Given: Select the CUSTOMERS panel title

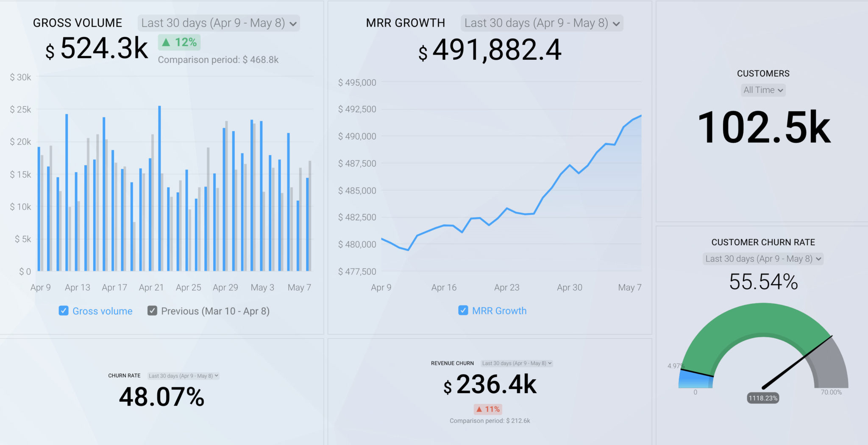Looking at the screenshot, I should tap(762, 73).
